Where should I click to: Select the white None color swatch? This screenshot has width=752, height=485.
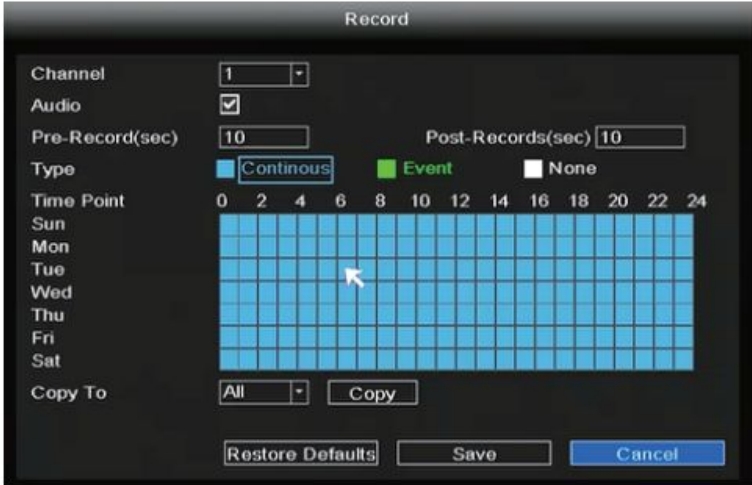click(x=533, y=169)
